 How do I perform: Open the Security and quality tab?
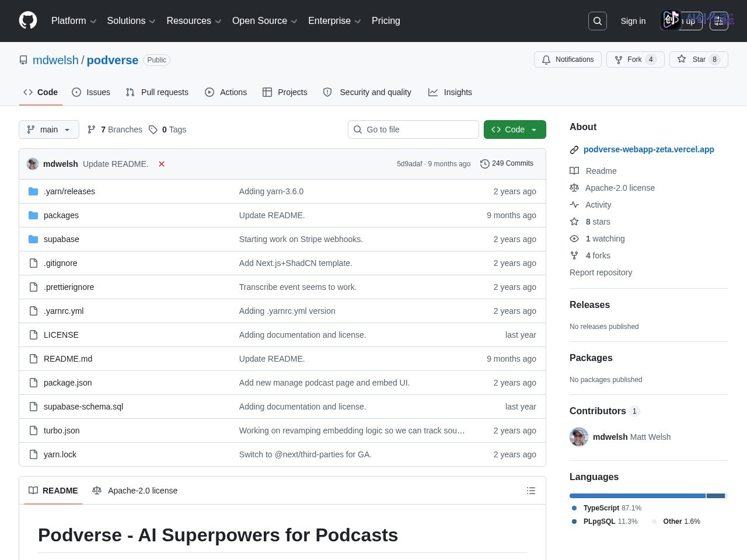pyautogui.click(x=367, y=92)
